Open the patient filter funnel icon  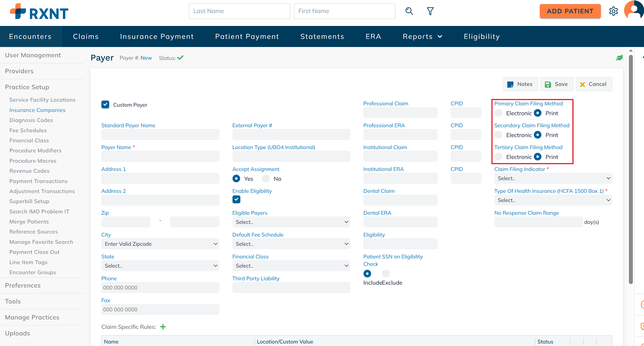click(x=430, y=11)
